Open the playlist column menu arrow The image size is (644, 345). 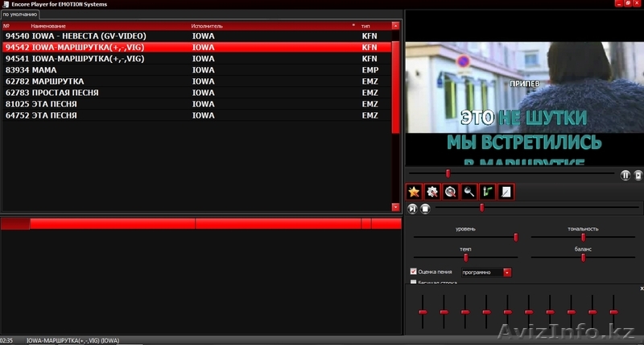point(395,26)
